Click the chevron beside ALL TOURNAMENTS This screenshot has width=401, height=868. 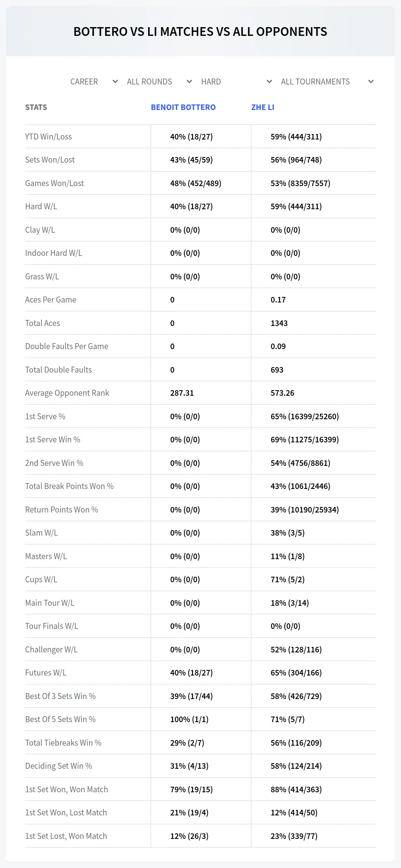[x=371, y=82]
